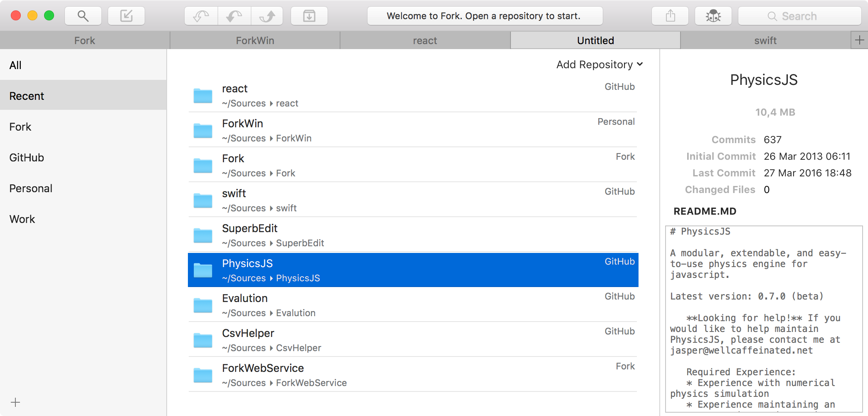The width and height of the screenshot is (868, 416).
Task: Click the swift repository folder icon
Action: (x=203, y=200)
